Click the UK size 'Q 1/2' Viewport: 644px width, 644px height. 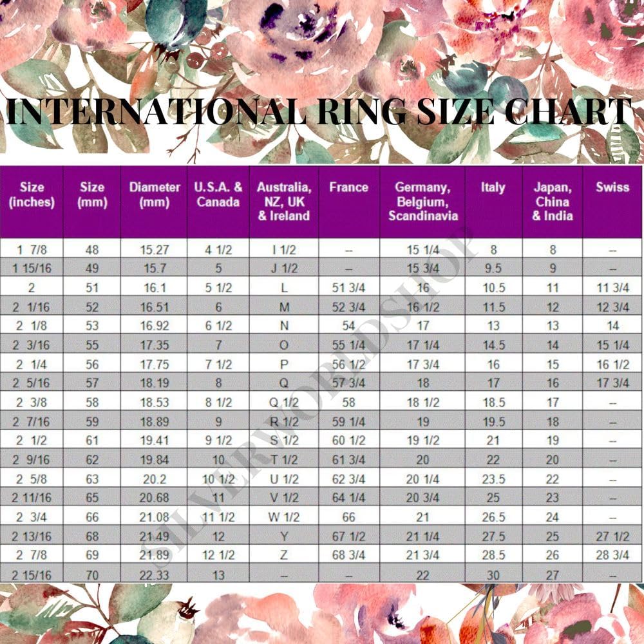[x=284, y=402]
